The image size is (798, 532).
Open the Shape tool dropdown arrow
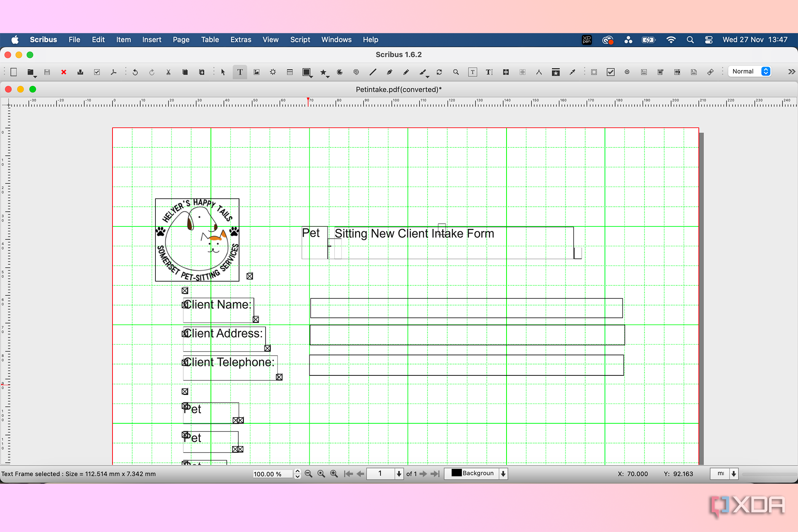(x=312, y=76)
